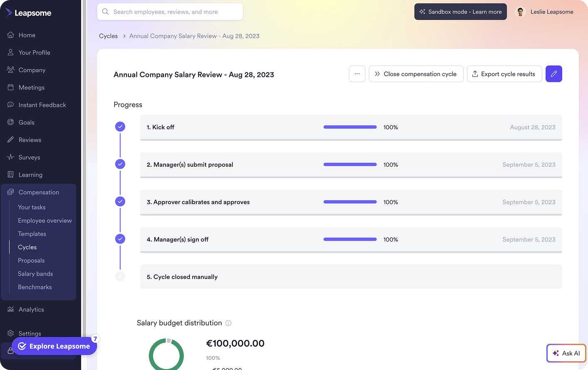Click the info icon beside Salary budget distribution
The image size is (588, 370).
228,323
